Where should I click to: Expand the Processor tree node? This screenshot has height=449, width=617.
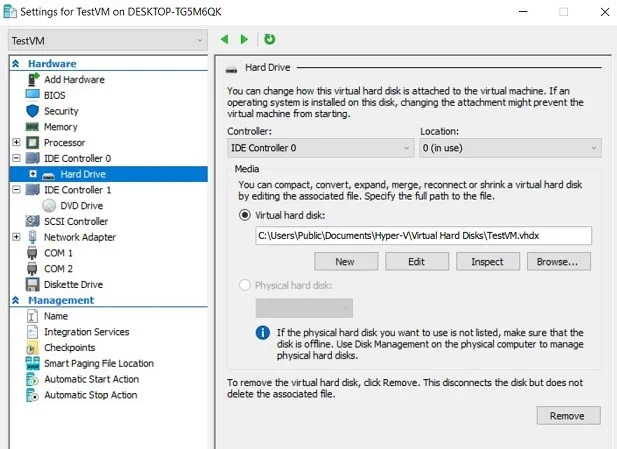(17, 143)
